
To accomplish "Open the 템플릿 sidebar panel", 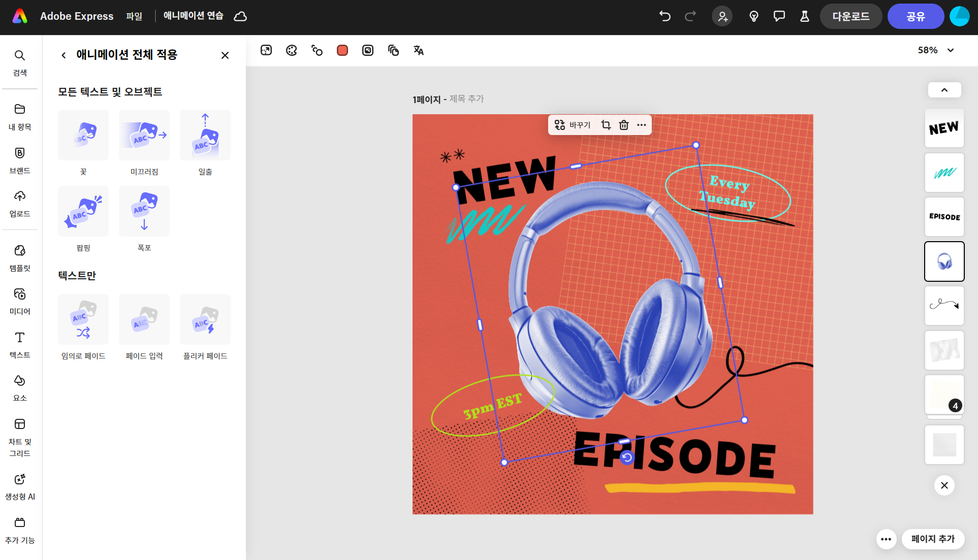I will click(20, 257).
